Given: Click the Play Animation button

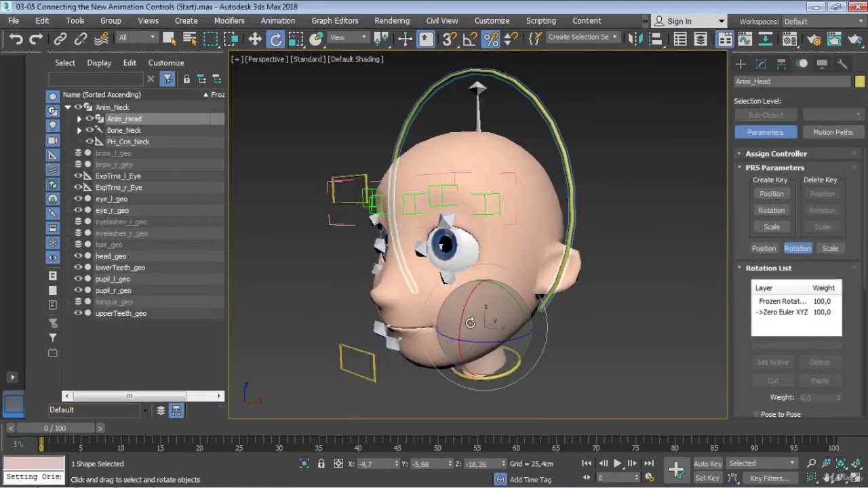Looking at the screenshot, I should tap(617, 464).
